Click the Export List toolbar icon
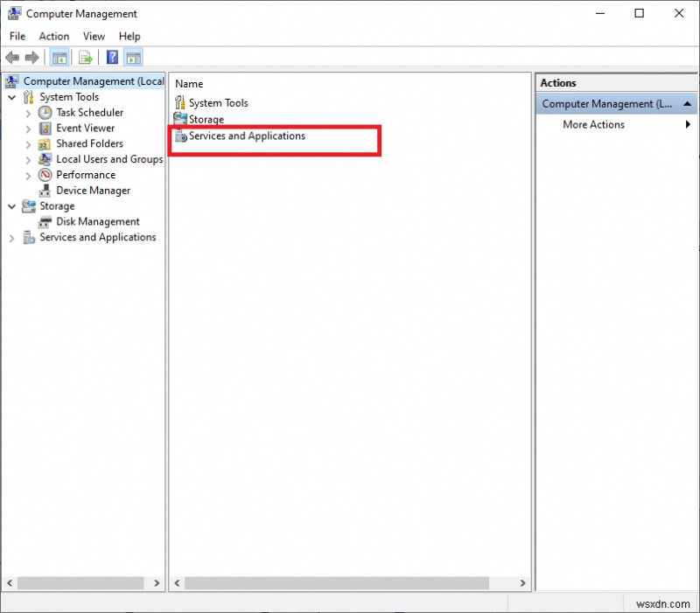Screen dimensions: 700x613 [85, 57]
